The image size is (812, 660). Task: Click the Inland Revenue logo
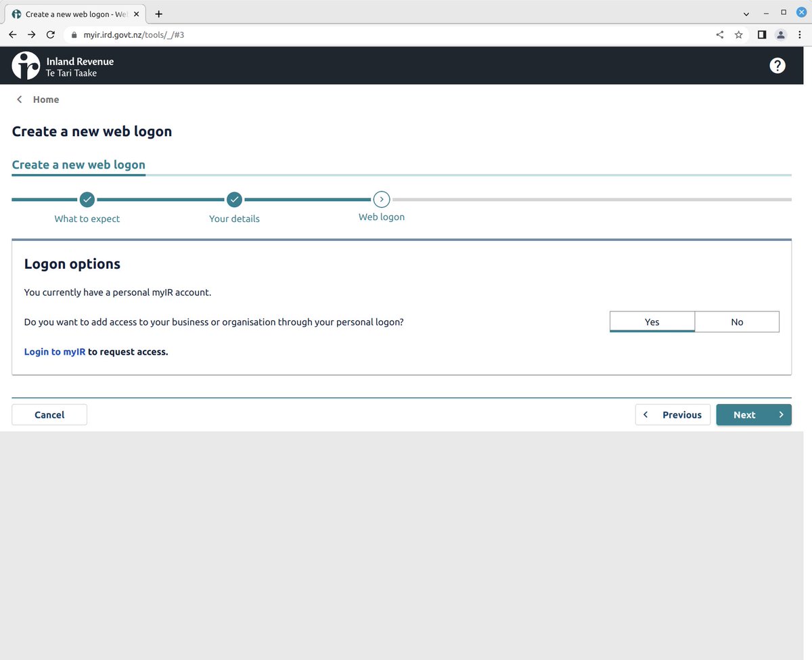[63, 66]
